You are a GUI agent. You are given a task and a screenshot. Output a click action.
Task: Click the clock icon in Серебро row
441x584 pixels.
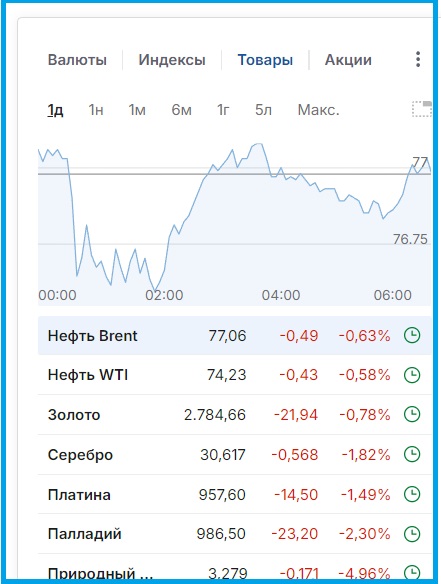point(412,454)
